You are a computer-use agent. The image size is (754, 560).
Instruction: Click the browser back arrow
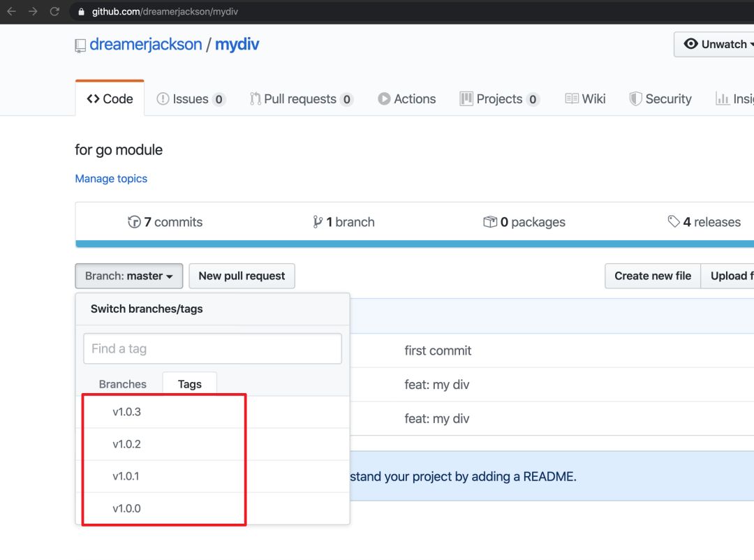[x=12, y=12]
